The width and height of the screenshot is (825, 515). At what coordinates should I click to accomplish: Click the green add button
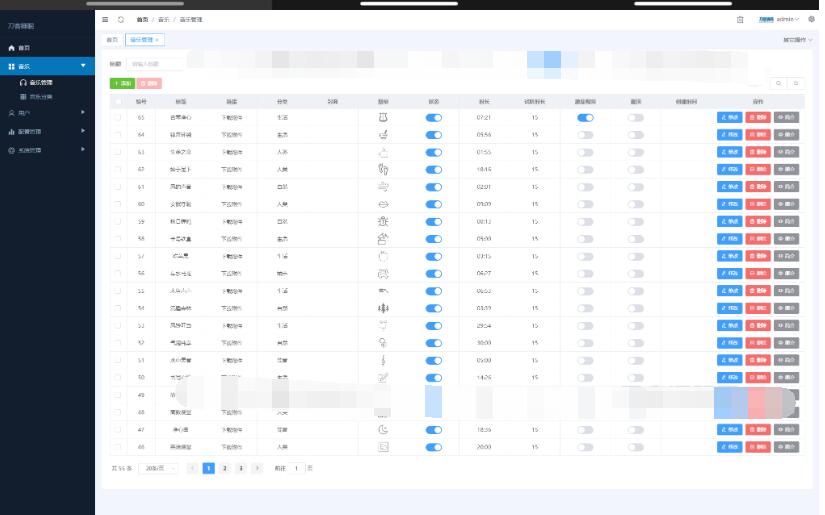(x=121, y=84)
